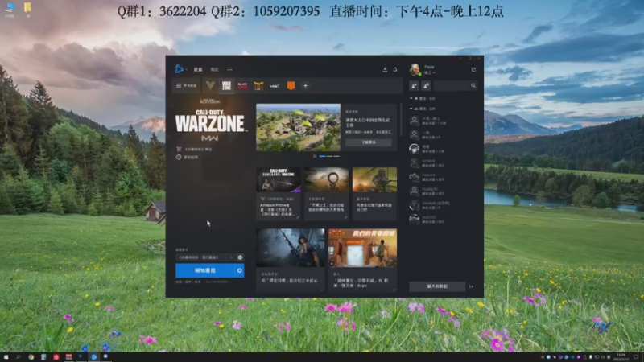Open the notifications bell
Image resolution: width=644 pixels, height=362 pixels.
click(x=395, y=70)
